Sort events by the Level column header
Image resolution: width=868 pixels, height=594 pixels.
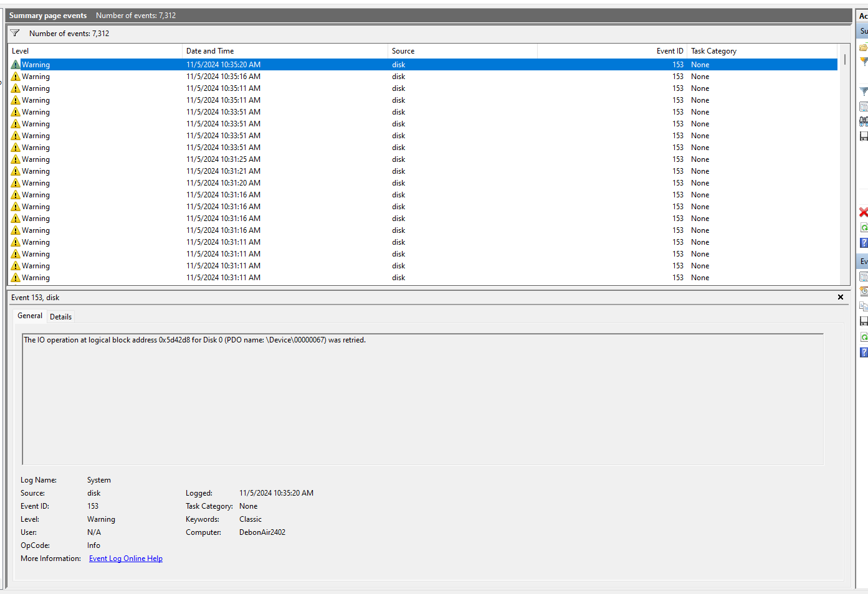click(93, 51)
